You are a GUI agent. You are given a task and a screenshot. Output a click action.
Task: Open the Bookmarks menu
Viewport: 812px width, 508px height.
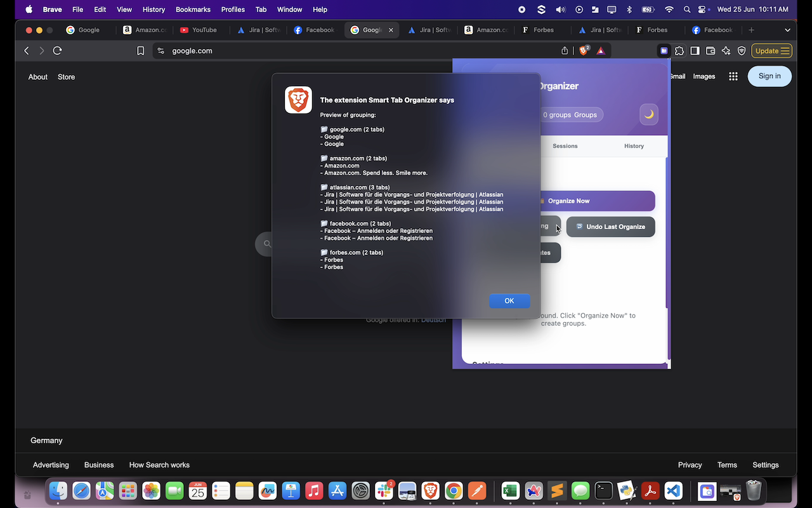(193, 10)
